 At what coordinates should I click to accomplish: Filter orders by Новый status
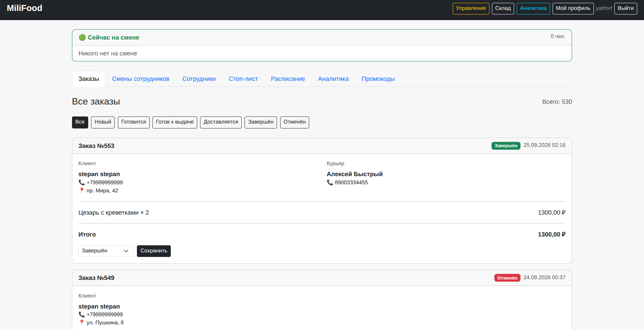(103, 122)
